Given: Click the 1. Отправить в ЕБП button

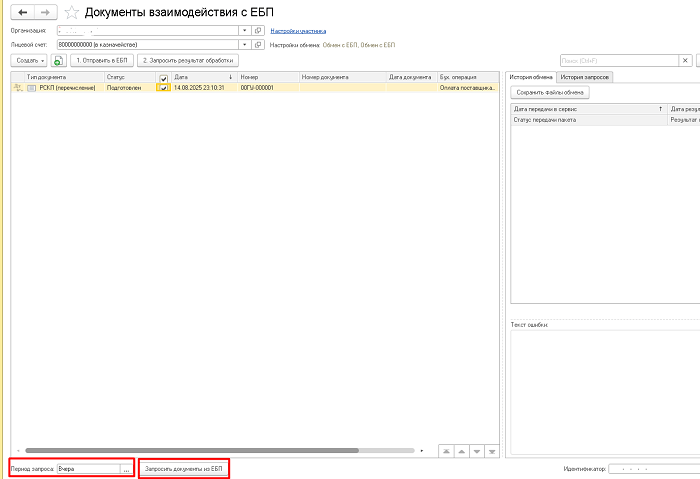Looking at the screenshot, I should [103, 61].
